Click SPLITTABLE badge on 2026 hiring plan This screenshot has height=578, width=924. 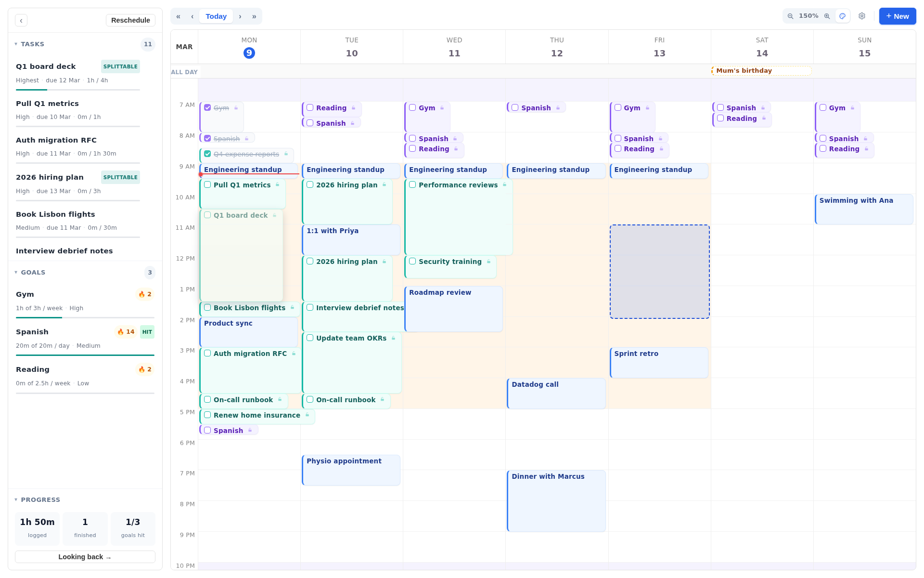pos(120,177)
